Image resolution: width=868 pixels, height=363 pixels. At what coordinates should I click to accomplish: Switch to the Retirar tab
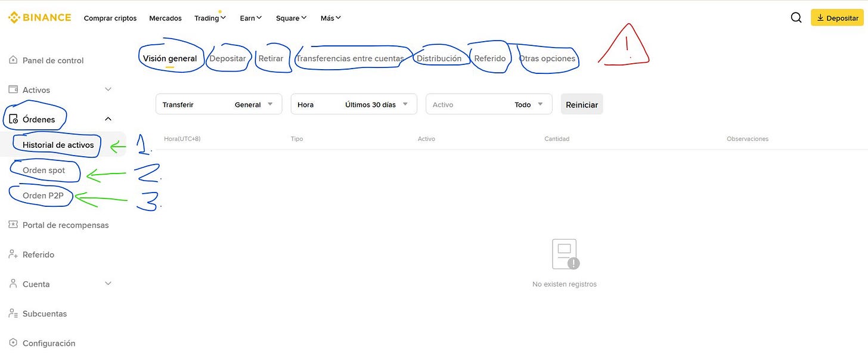[271, 58]
